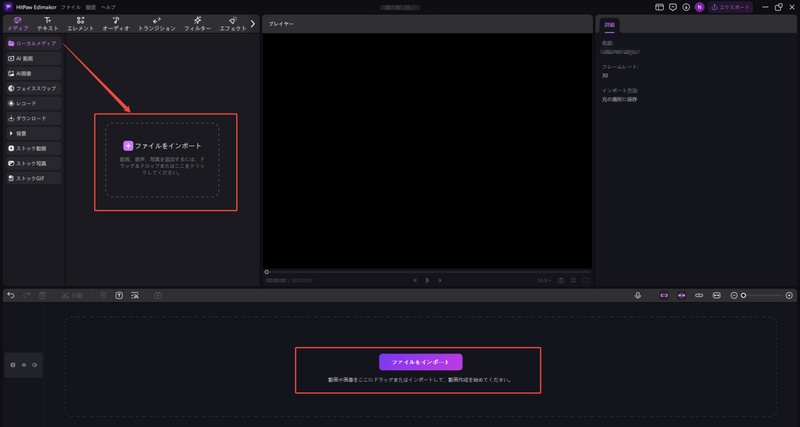Open the トランジション tab

pos(157,24)
